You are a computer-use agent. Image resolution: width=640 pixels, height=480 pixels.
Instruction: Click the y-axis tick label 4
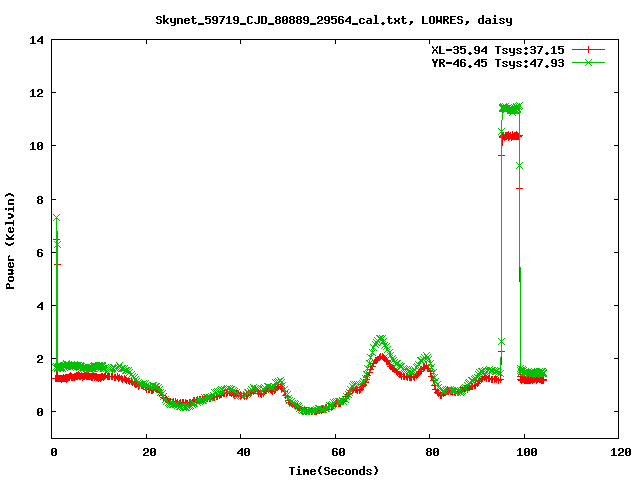point(40,306)
